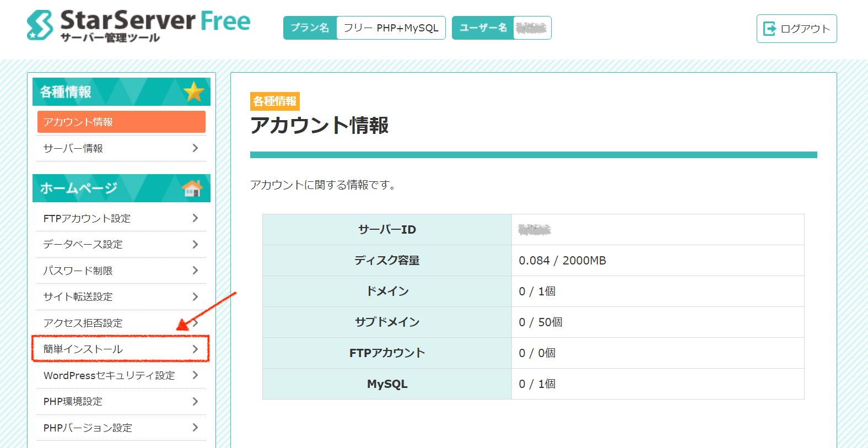Click the MySQL row label
This screenshot has height=448, width=868.
[x=387, y=384]
